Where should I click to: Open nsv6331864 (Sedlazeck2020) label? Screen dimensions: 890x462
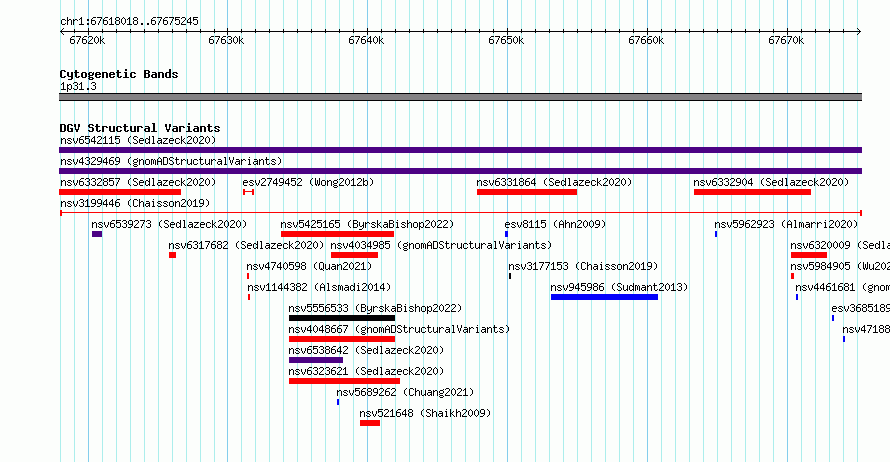tap(554, 182)
